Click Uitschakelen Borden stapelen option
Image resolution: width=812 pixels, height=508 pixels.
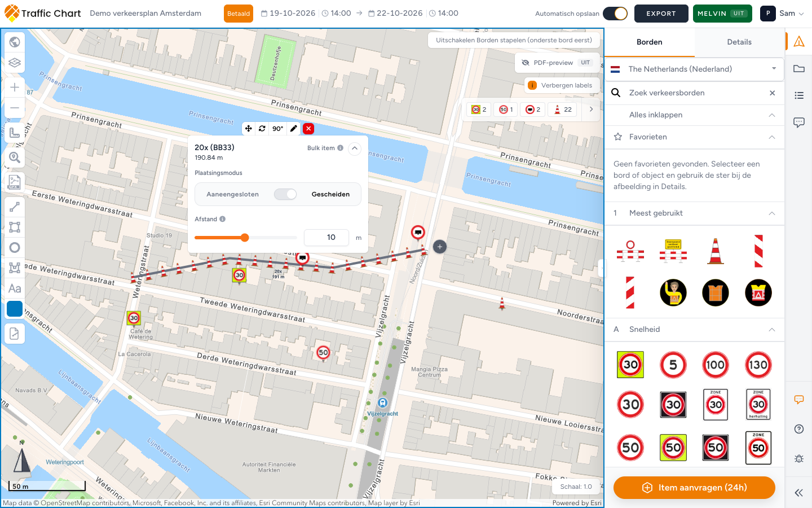pos(514,40)
